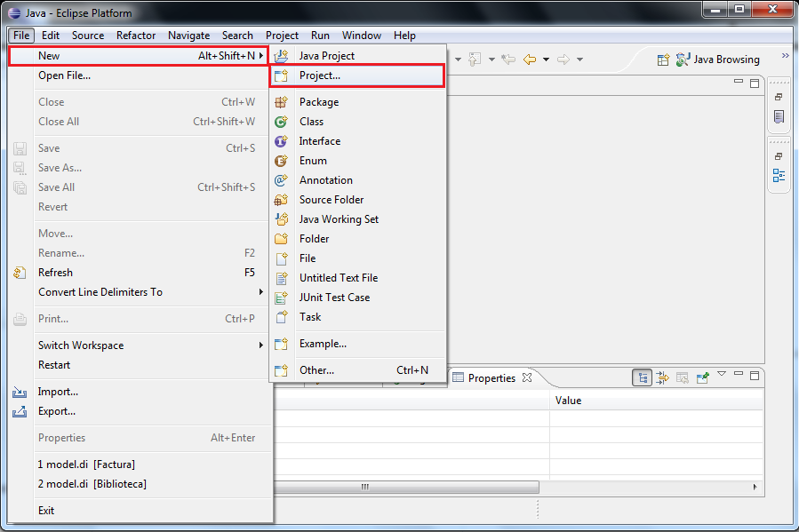Open recent file 1 model.di [Factura]
799x532 pixels.
pos(86,465)
